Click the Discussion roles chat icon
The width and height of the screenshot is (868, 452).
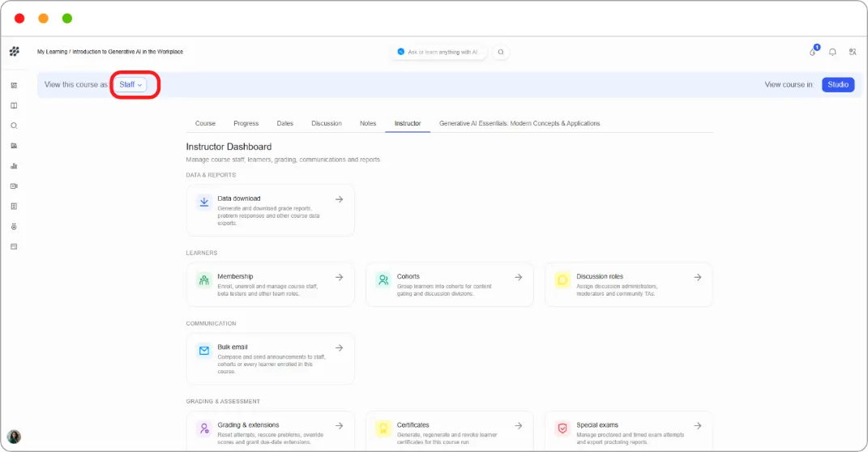562,280
